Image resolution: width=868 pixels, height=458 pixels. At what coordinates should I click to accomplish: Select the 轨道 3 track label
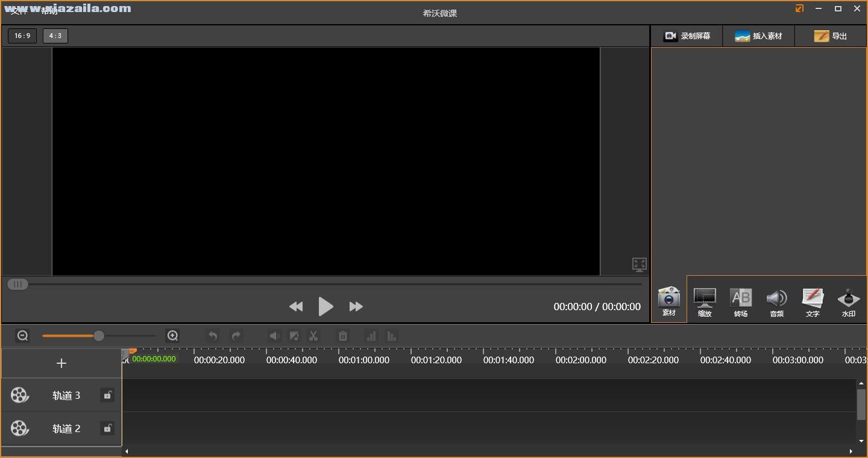pyautogui.click(x=66, y=396)
